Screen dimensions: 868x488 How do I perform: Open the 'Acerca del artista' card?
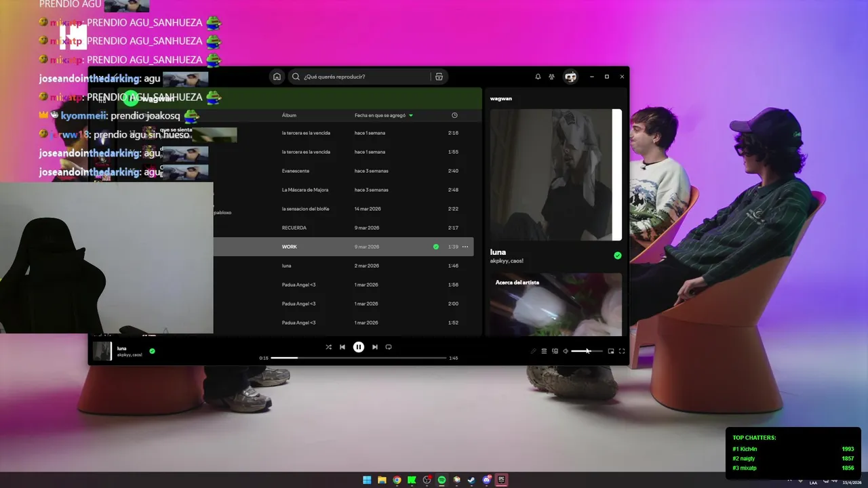pyautogui.click(x=556, y=304)
